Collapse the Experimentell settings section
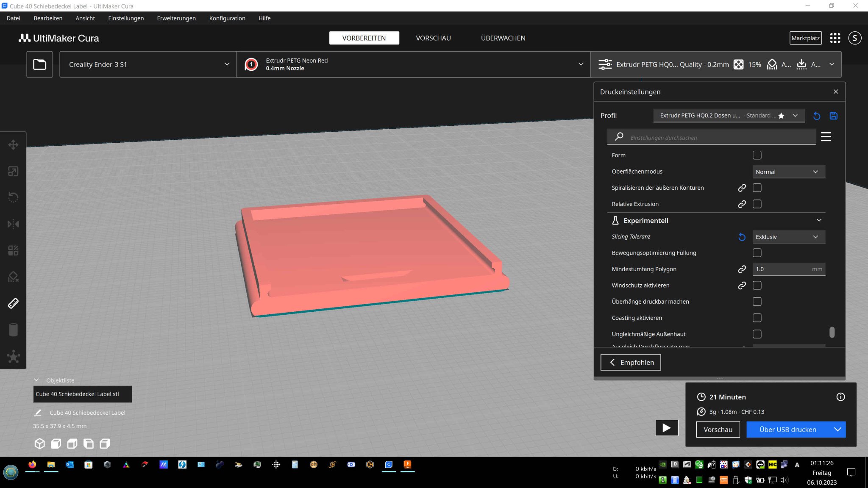868x488 pixels. 819,220
